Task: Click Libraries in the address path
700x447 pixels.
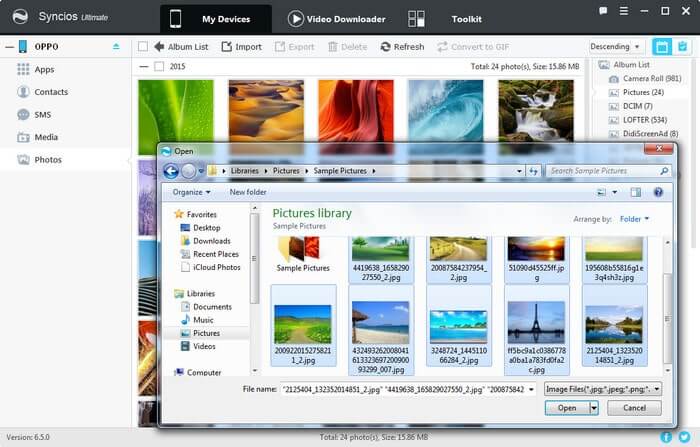Action: click(245, 171)
